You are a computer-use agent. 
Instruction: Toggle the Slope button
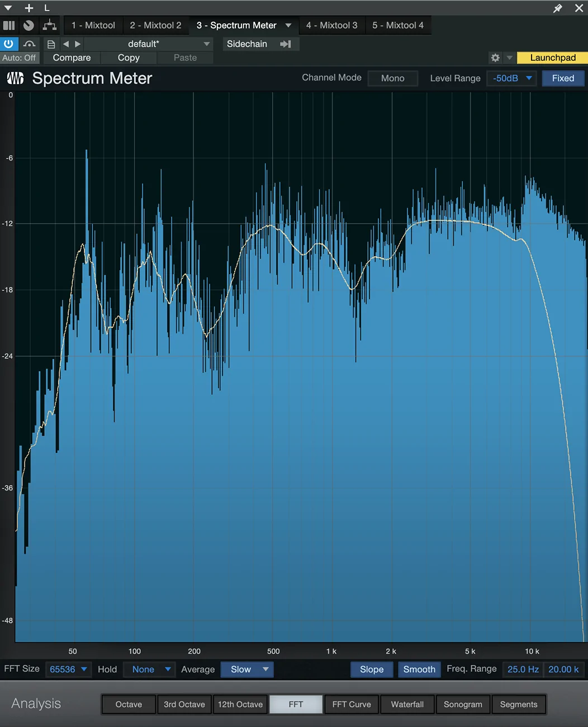(x=372, y=669)
